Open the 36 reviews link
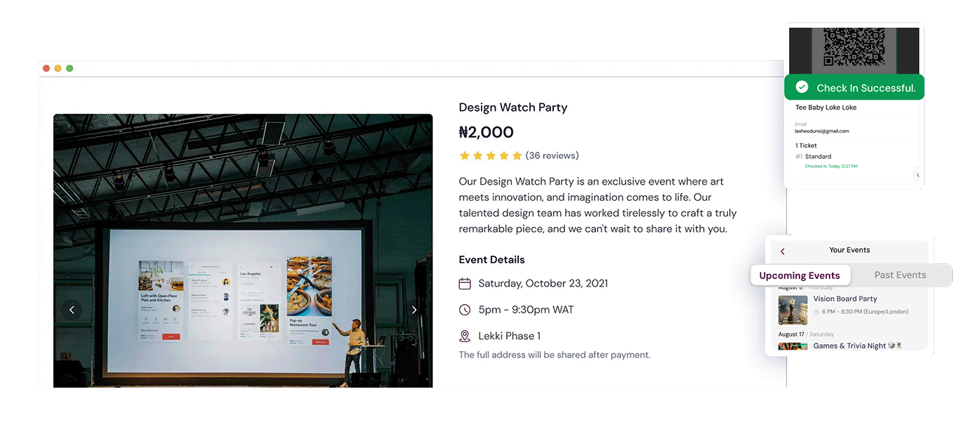 (x=552, y=156)
